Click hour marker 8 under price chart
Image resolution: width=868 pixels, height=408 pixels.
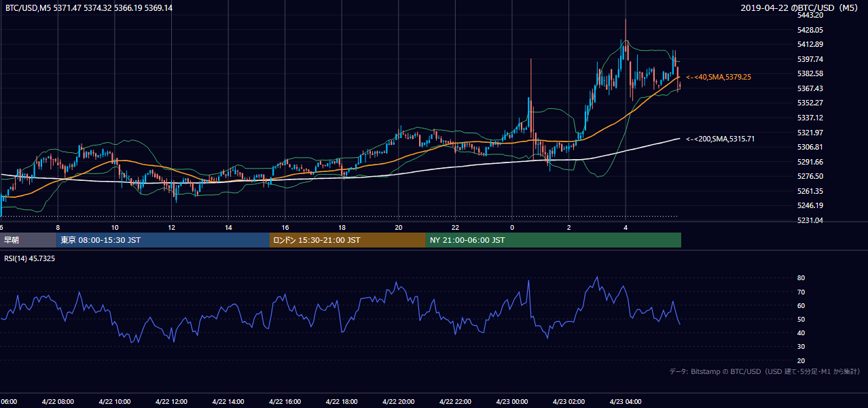pos(58,227)
